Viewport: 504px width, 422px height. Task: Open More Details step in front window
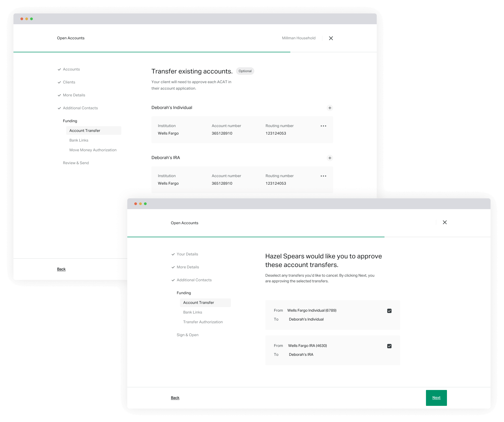coord(188,267)
